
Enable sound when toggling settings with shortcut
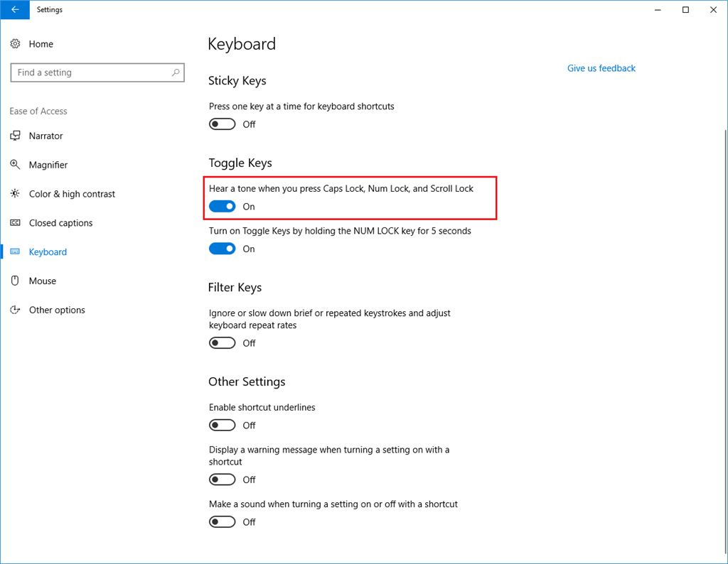point(222,522)
